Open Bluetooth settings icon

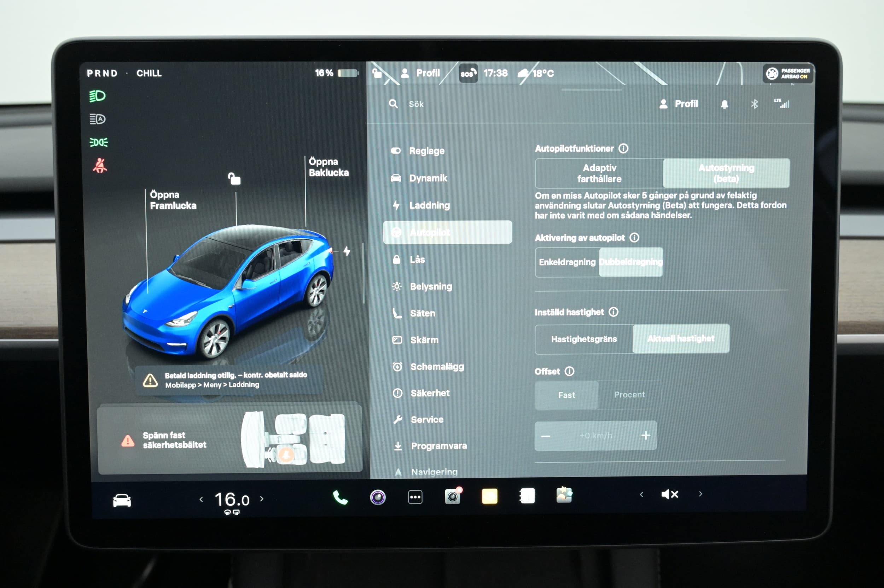754,104
